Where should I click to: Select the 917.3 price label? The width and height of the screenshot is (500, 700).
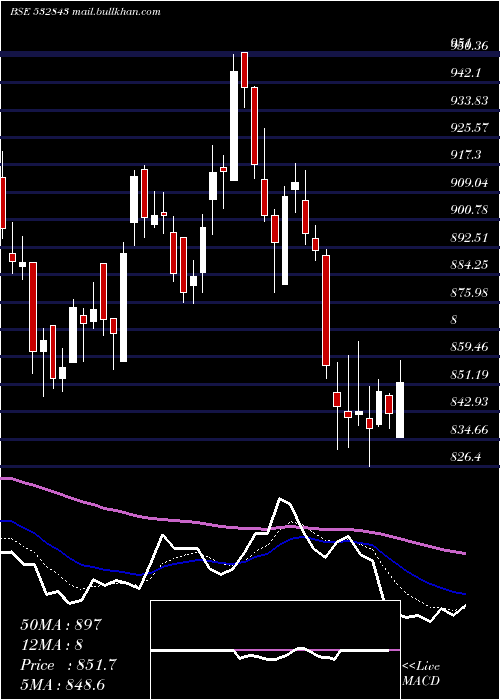point(466,155)
